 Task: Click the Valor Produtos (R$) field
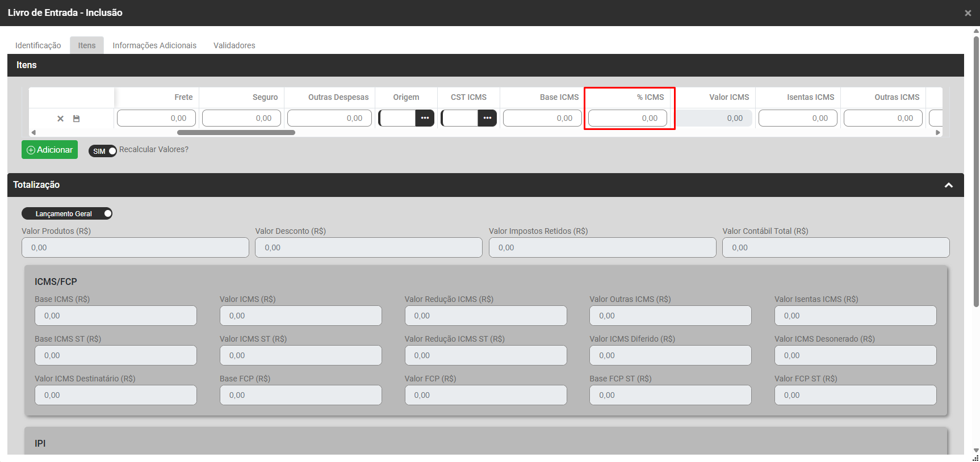point(135,247)
